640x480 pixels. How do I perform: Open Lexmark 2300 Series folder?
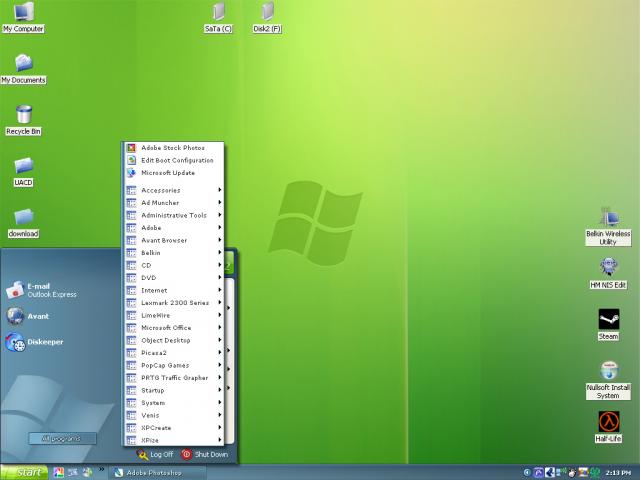click(173, 303)
